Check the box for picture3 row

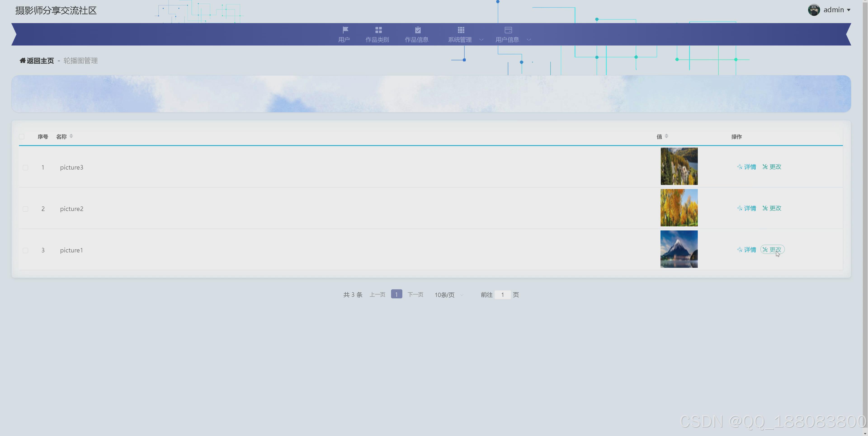(25, 168)
